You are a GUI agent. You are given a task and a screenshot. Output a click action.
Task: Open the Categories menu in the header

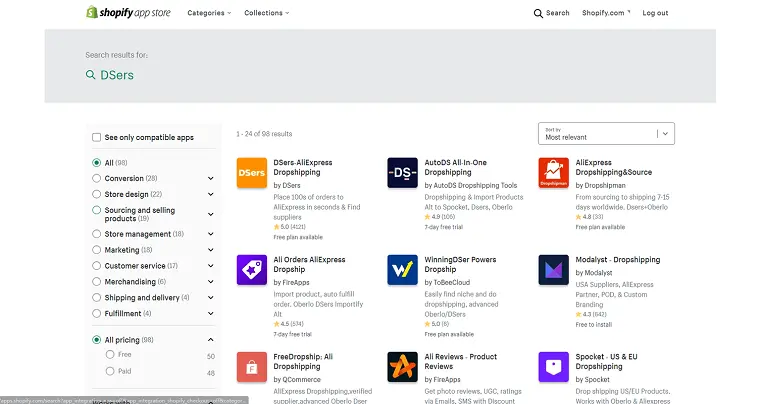[209, 13]
